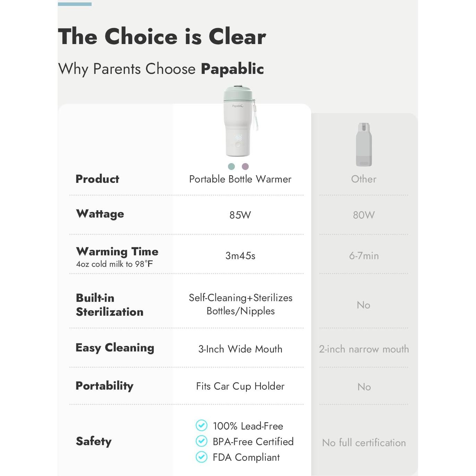Click the checkmark icon beside 100% Lead-Free

point(202,425)
